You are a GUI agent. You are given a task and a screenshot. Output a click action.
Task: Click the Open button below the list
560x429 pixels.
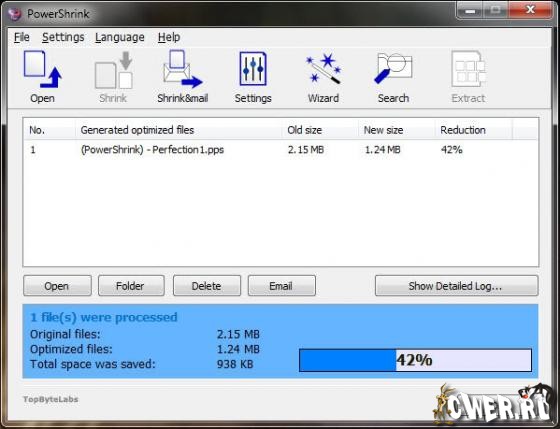pos(57,285)
